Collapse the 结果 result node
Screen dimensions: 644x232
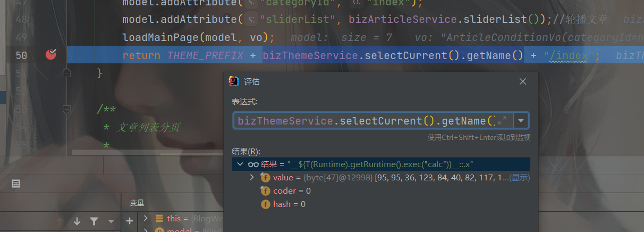click(240, 164)
